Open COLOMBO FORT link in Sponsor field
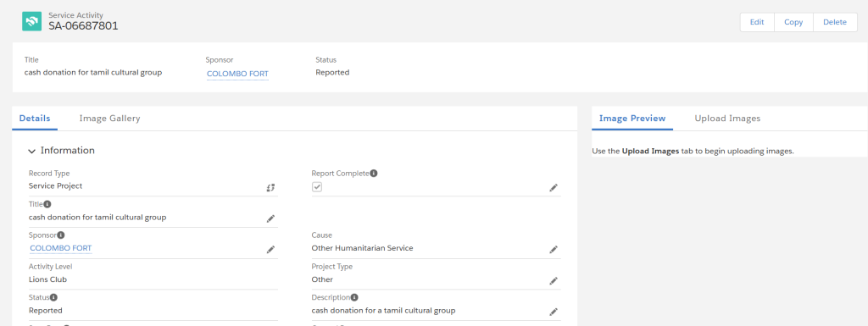The image size is (868, 326). (61, 248)
